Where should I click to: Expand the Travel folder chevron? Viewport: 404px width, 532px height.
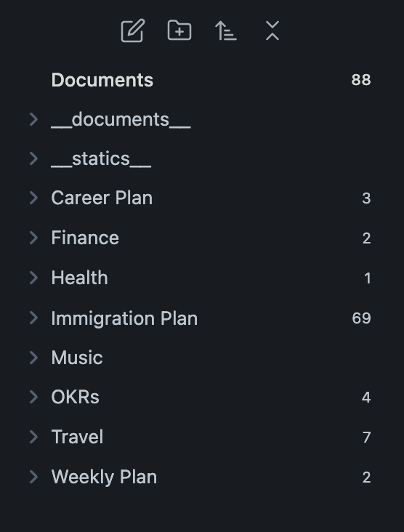coord(33,437)
